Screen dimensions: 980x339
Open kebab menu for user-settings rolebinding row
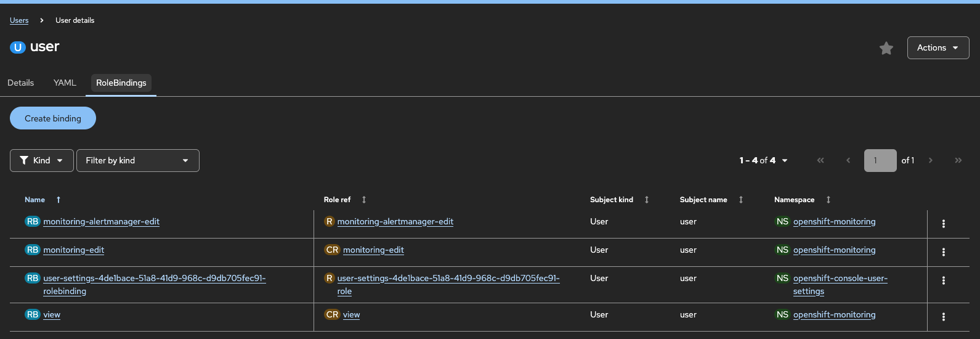coord(943,280)
